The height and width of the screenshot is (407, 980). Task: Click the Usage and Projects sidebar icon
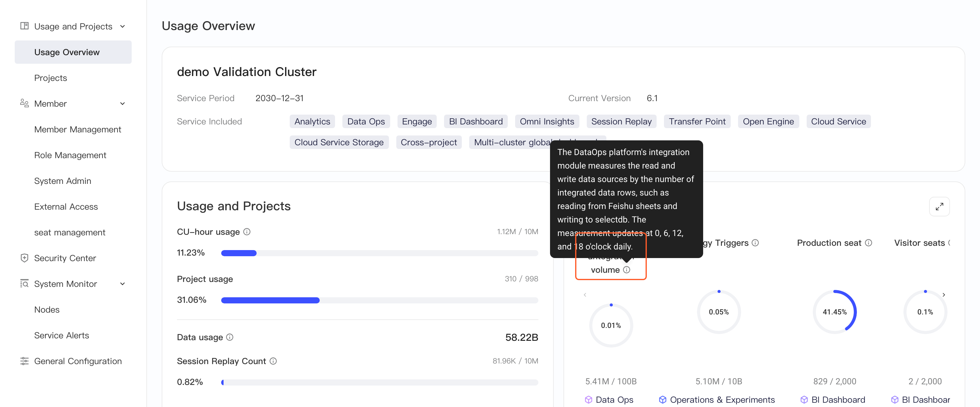coord(24,26)
